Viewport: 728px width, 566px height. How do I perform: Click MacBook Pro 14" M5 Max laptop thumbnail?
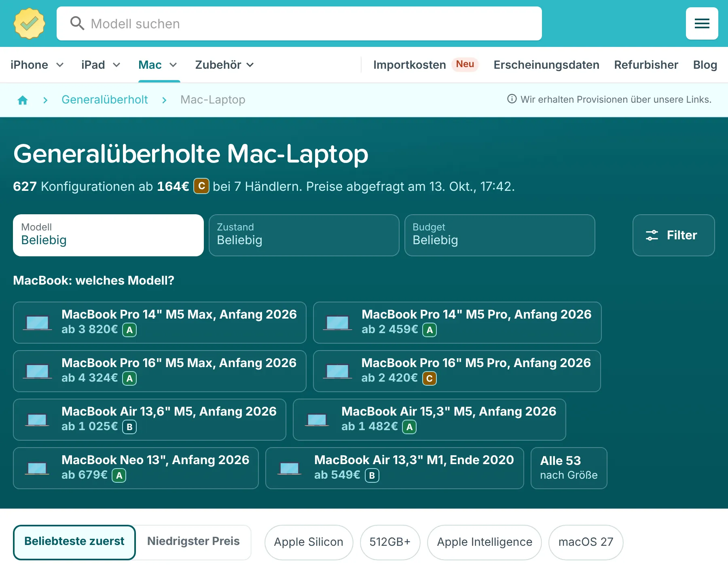[x=37, y=323]
